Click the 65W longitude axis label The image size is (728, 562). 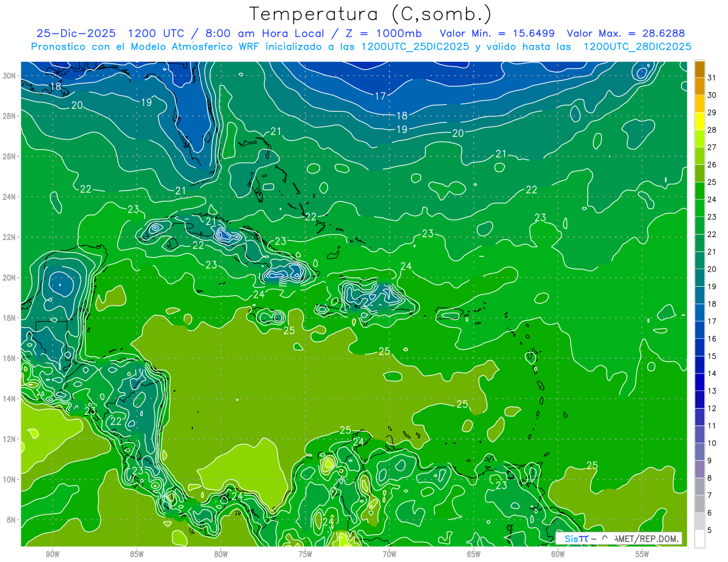click(x=474, y=554)
